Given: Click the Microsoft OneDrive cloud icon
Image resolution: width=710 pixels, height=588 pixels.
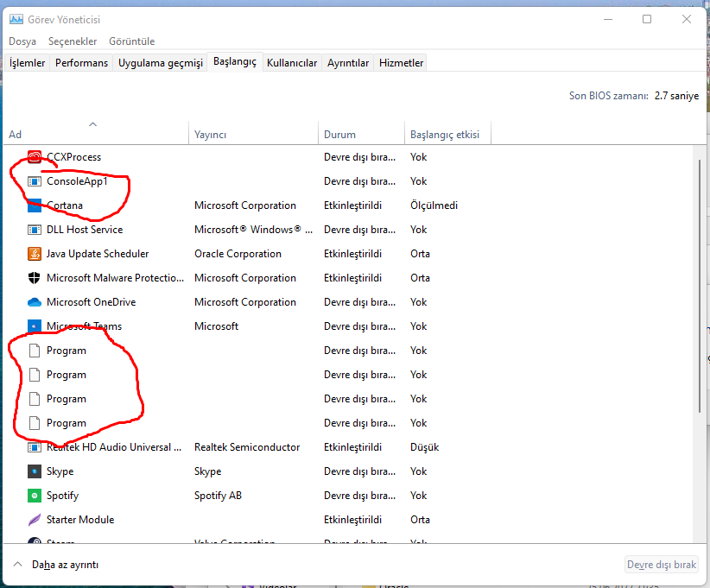Looking at the screenshot, I should pos(35,302).
